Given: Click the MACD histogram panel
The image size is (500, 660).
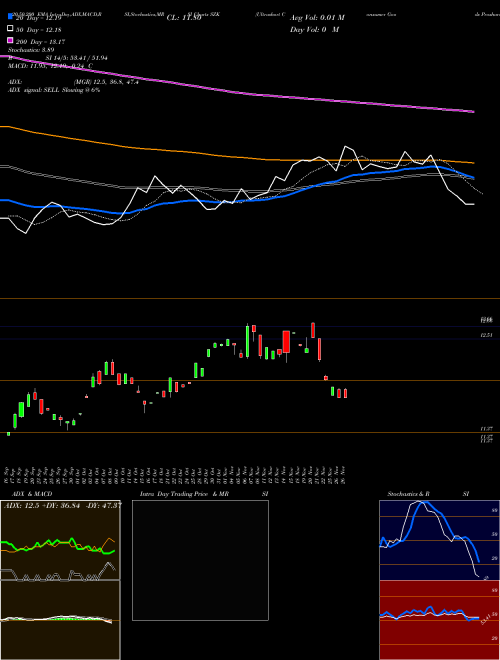Looking at the screenshot, I should click(60, 620).
